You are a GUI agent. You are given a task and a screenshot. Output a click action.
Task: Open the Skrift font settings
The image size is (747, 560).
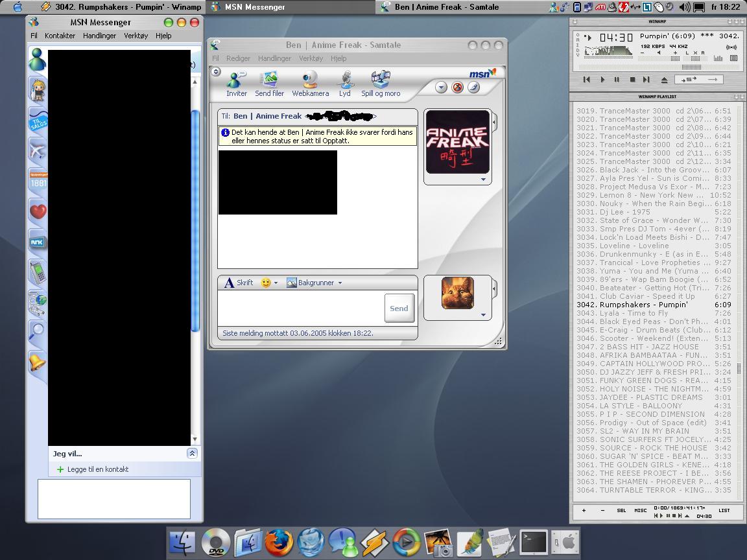239,283
